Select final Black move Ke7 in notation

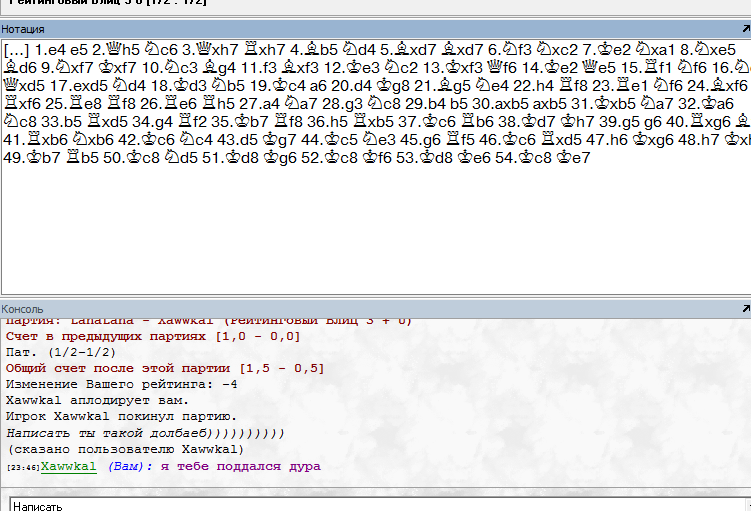573,158
